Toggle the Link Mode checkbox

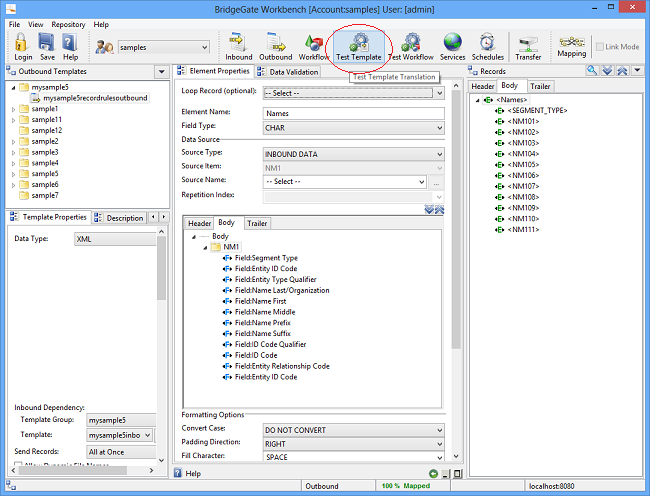[599, 47]
